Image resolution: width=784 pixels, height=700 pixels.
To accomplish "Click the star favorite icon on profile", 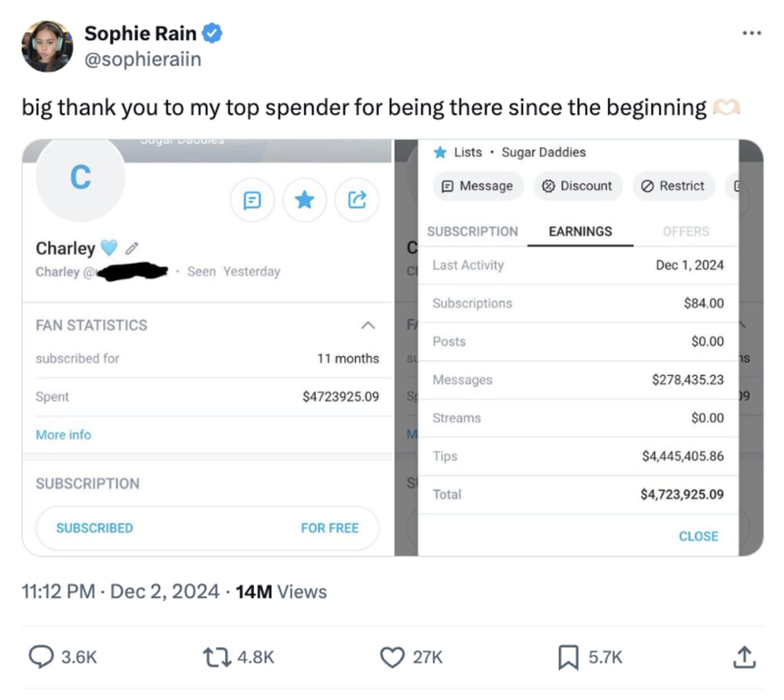I will pyautogui.click(x=305, y=200).
